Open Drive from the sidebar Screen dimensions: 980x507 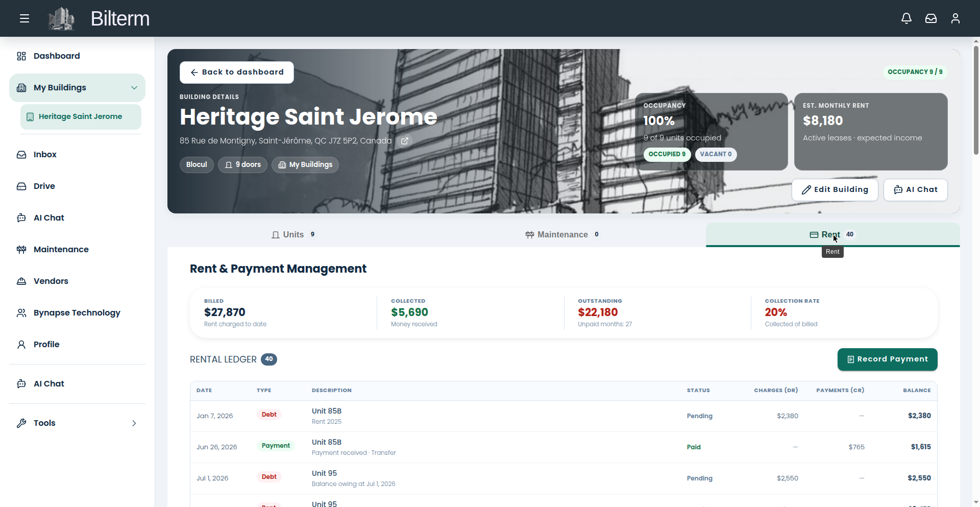pyautogui.click(x=77, y=186)
